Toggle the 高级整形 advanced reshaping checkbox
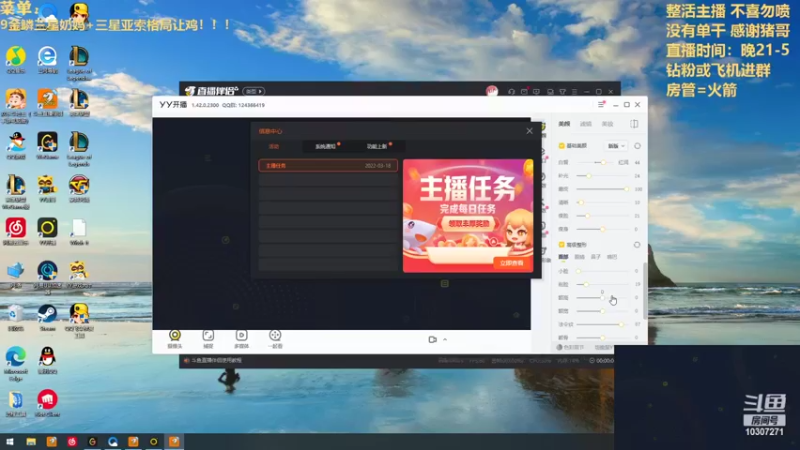Viewport: 800px width, 450px height. click(562, 245)
